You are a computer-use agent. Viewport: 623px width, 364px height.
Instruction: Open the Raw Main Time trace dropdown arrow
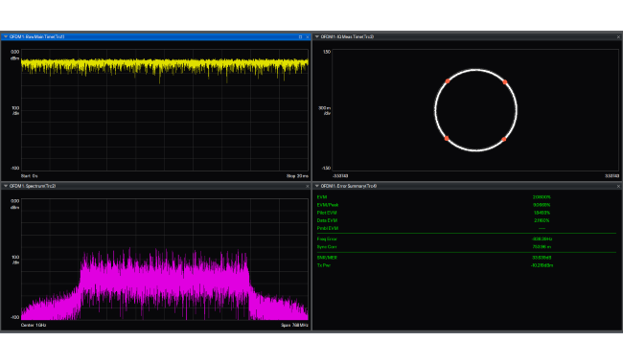click(6, 36)
